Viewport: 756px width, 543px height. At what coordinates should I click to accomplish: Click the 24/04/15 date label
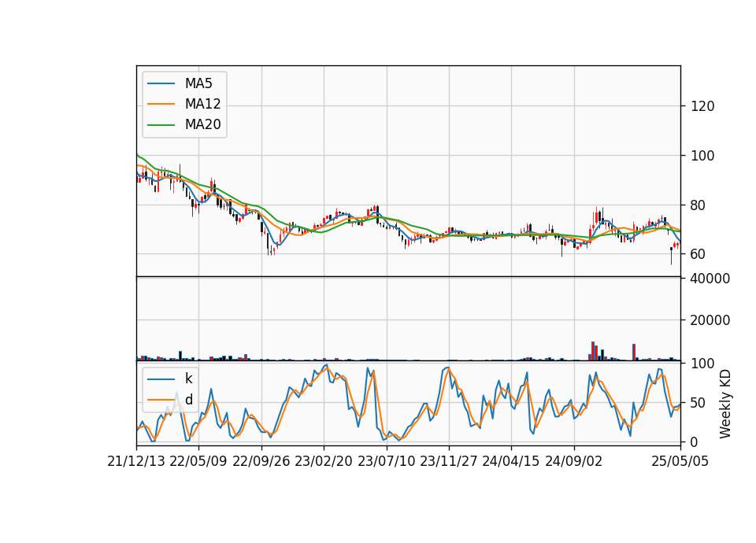(511, 462)
